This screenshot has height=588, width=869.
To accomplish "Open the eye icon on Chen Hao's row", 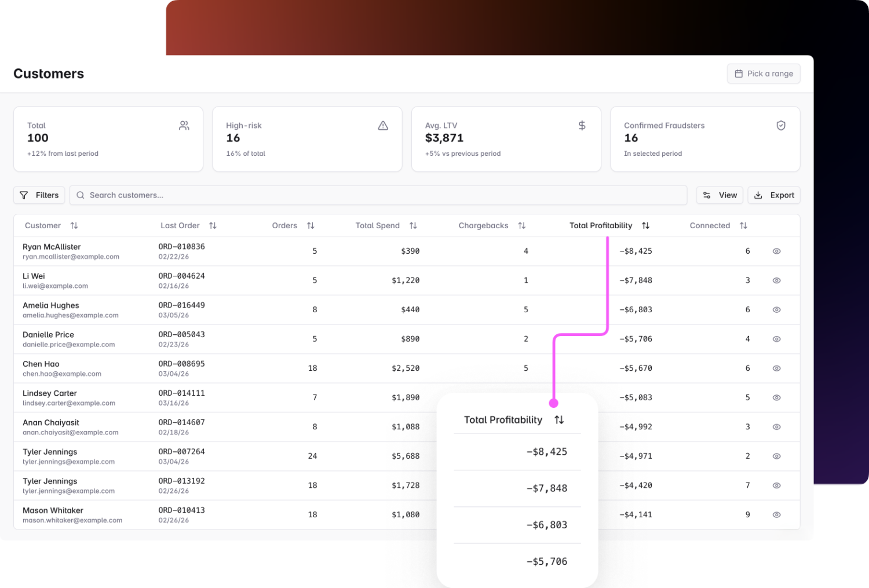I will (776, 368).
